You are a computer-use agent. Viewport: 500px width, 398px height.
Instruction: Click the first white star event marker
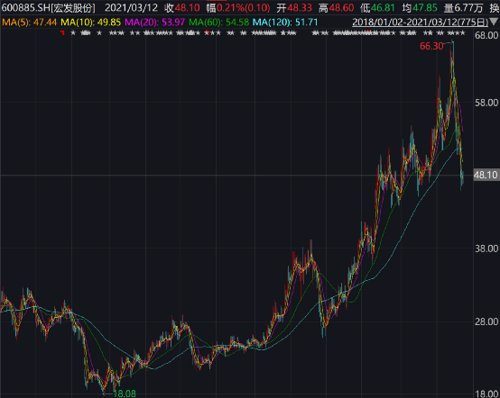point(73,33)
